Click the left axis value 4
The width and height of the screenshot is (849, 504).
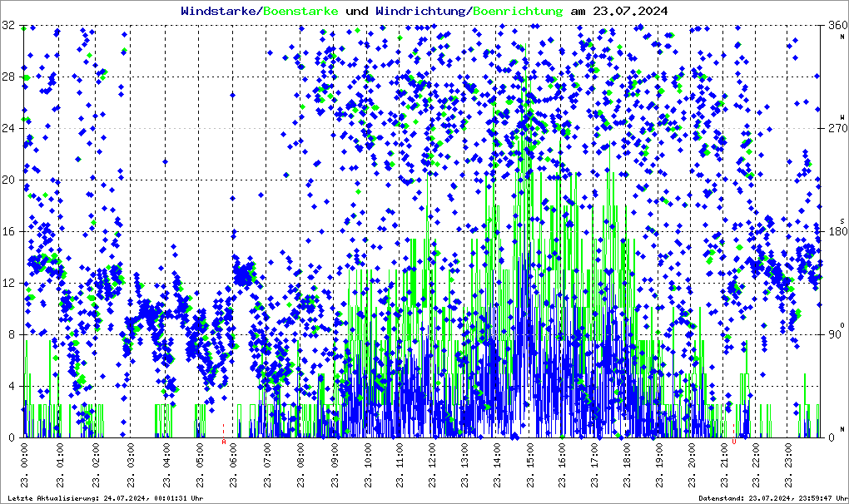[12, 386]
